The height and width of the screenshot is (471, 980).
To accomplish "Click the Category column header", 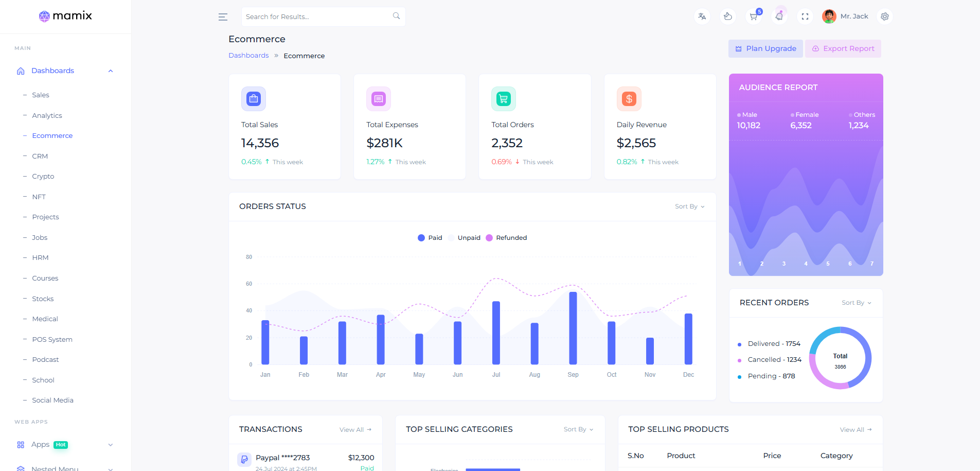I will coord(836,456).
